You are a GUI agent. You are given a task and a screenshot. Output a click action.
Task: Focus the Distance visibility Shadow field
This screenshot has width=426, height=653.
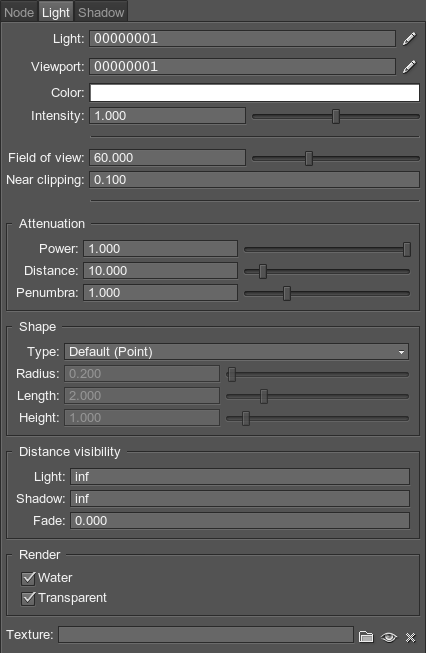click(240, 498)
